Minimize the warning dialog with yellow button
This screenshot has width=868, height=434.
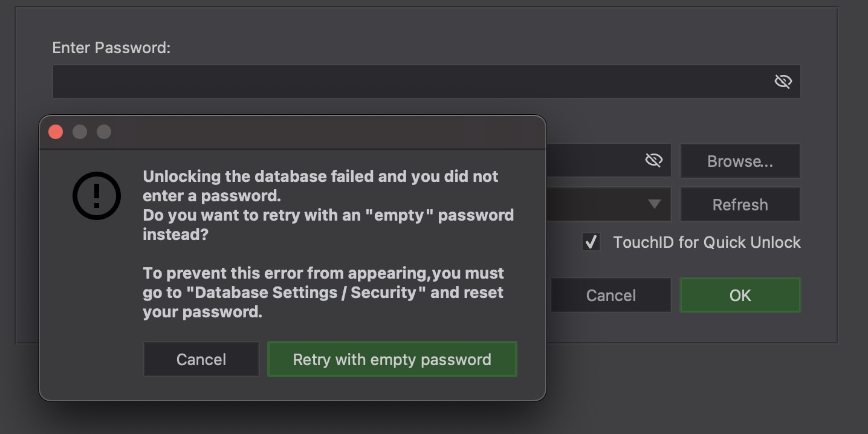click(80, 131)
